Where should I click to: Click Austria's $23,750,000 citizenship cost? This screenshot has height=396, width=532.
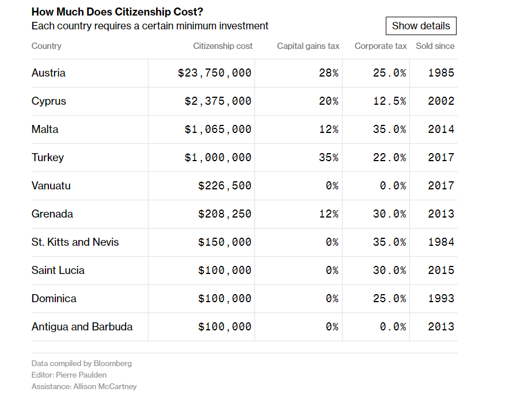[x=215, y=73]
